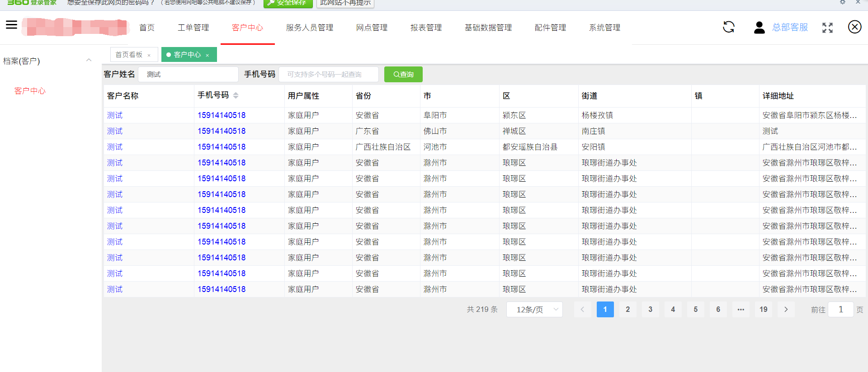Image resolution: width=868 pixels, height=372 pixels.
Task: Close the 客户中心 tab
Action: pyautogui.click(x=207, y=55)
